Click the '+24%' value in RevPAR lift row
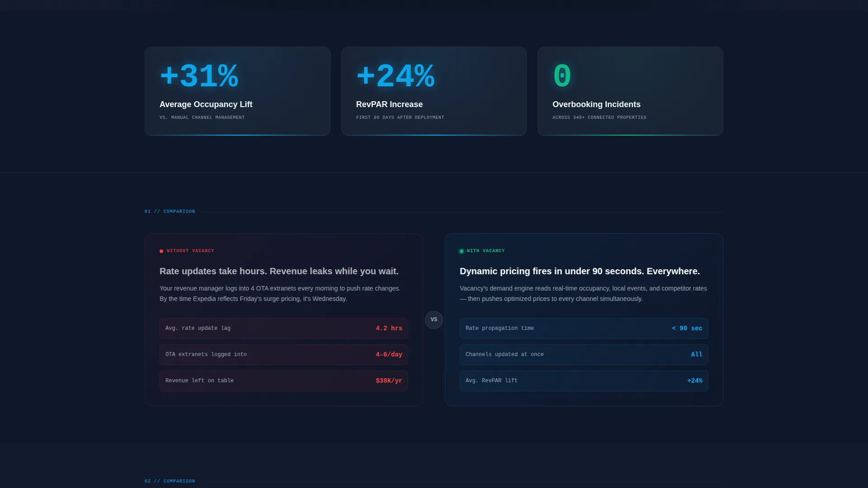This screenshot has width=868, height=488. click(x=695, y=381)
